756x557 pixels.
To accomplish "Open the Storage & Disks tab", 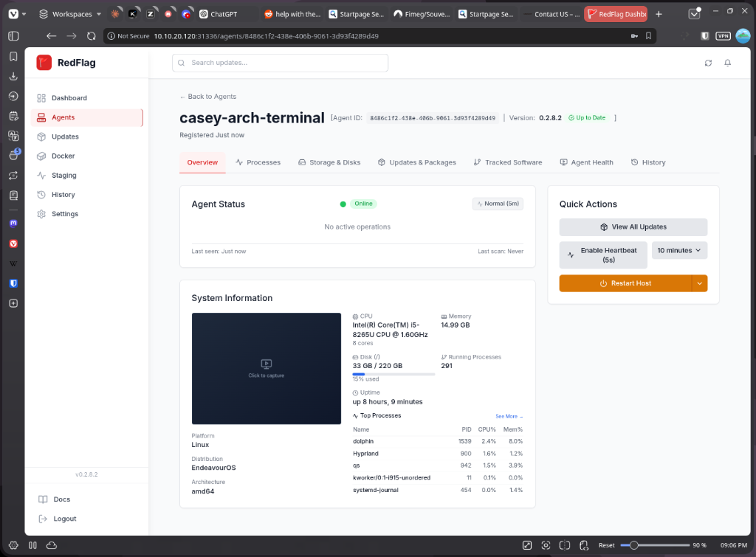I will pyautogui.click(x=329, y=162).
